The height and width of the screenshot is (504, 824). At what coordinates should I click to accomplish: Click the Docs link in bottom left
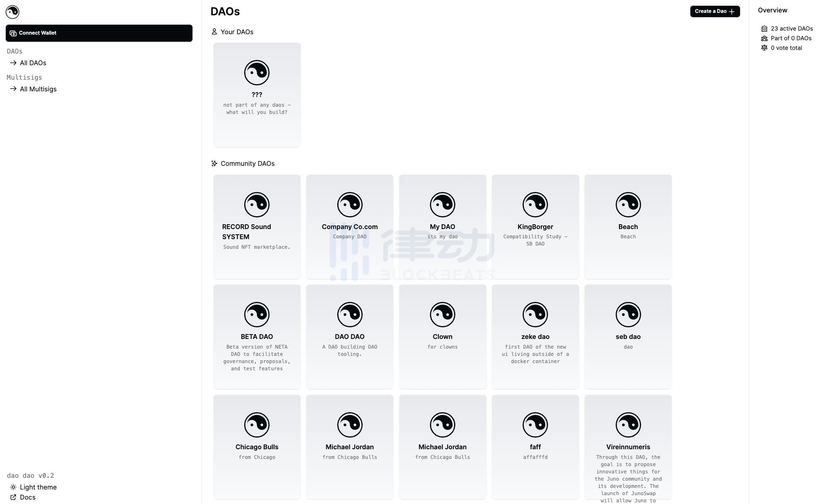tap(27, 498)
